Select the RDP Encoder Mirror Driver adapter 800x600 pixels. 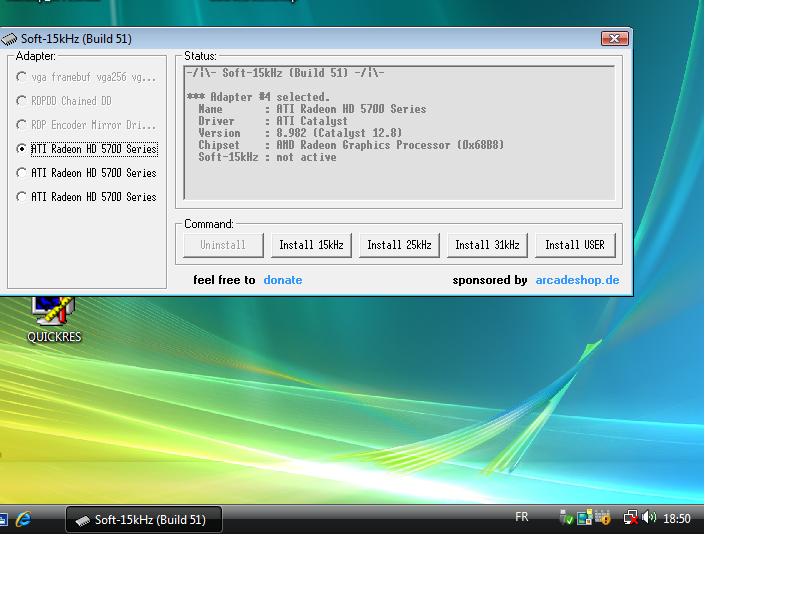[x=86, y=125]
